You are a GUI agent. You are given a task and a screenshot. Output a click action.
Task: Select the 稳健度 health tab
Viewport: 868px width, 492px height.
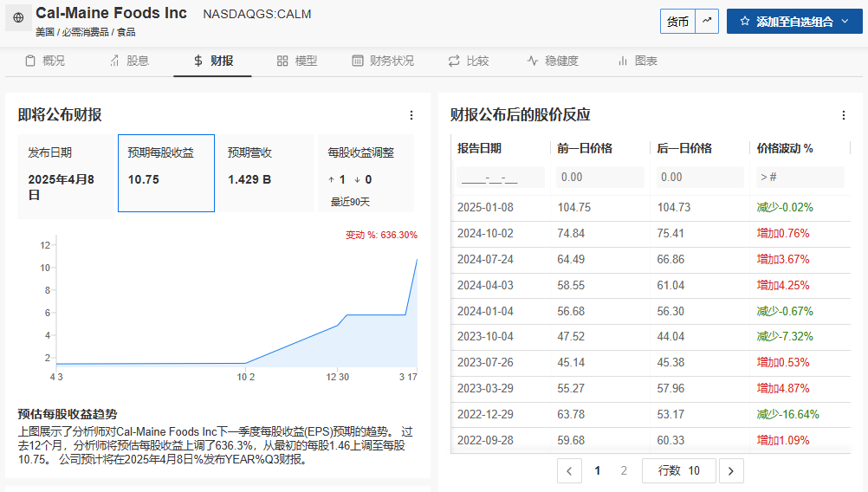[553, 61]
